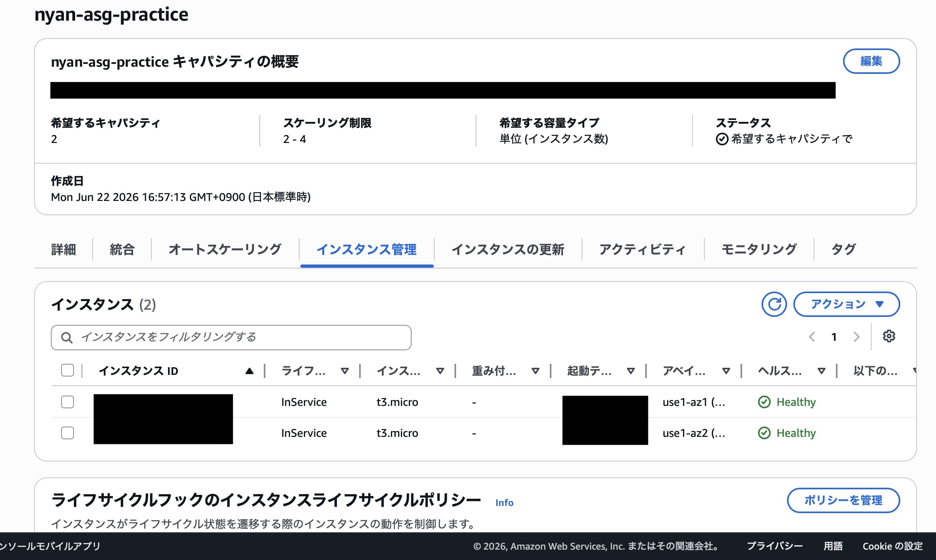Click the use1-az1 availability zone cell

[694, 402]
